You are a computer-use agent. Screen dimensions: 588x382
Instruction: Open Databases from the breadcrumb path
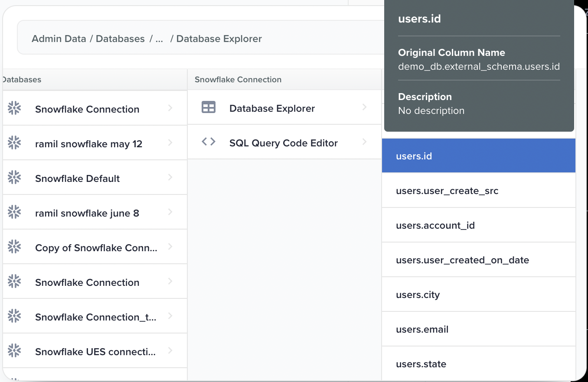coord(120,39)
